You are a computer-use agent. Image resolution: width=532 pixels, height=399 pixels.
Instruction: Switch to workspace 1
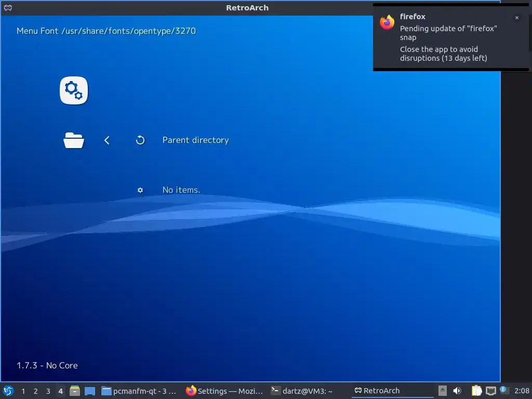point(23,391)
